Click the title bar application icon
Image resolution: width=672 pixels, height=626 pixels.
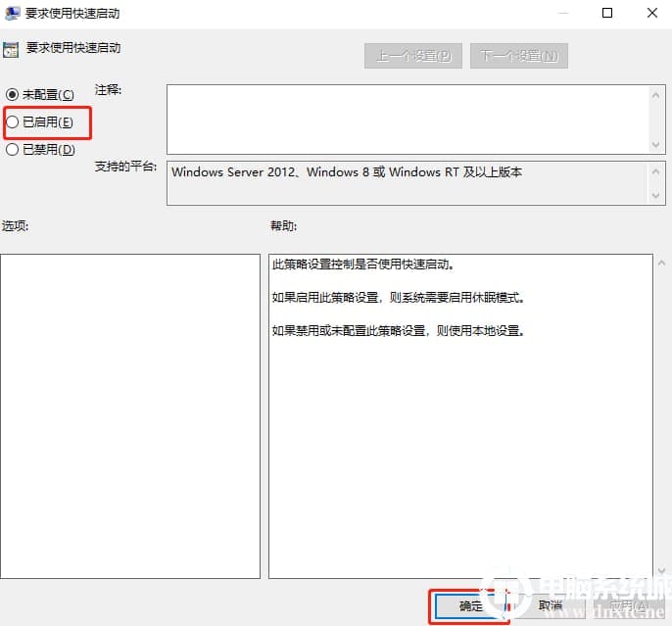coord(12,14)
